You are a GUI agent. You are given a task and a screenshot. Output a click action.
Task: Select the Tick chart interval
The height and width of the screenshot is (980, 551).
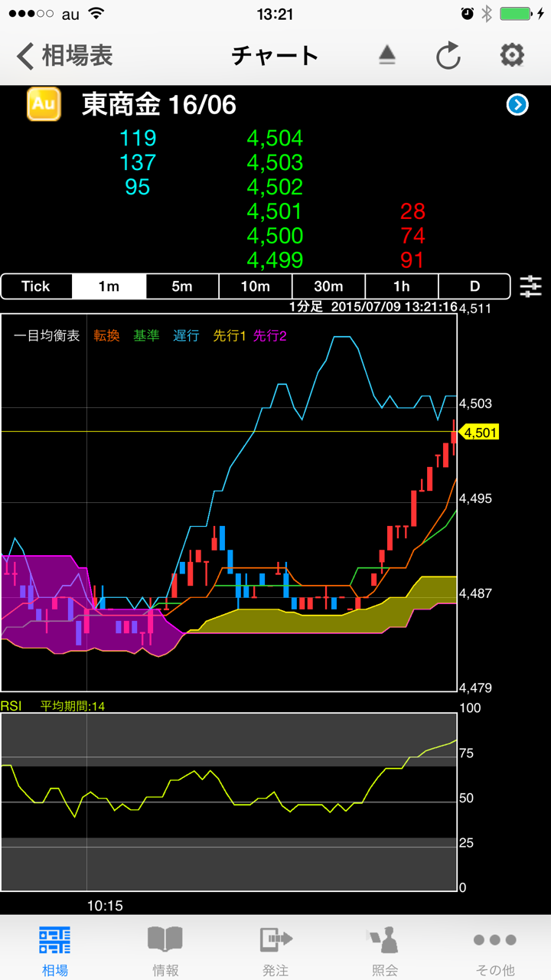tap(36, 286)
